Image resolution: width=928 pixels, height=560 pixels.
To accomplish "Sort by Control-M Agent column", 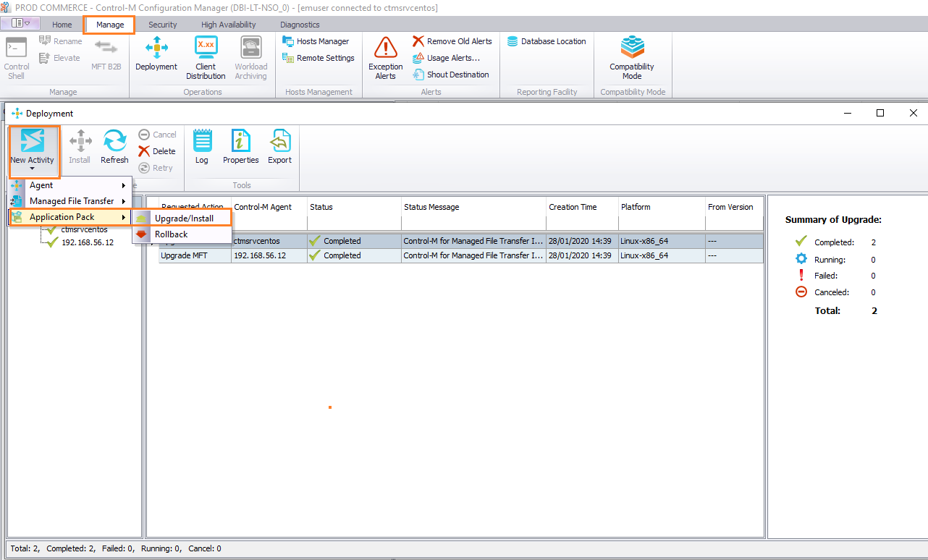I will (x=269, y=207).
